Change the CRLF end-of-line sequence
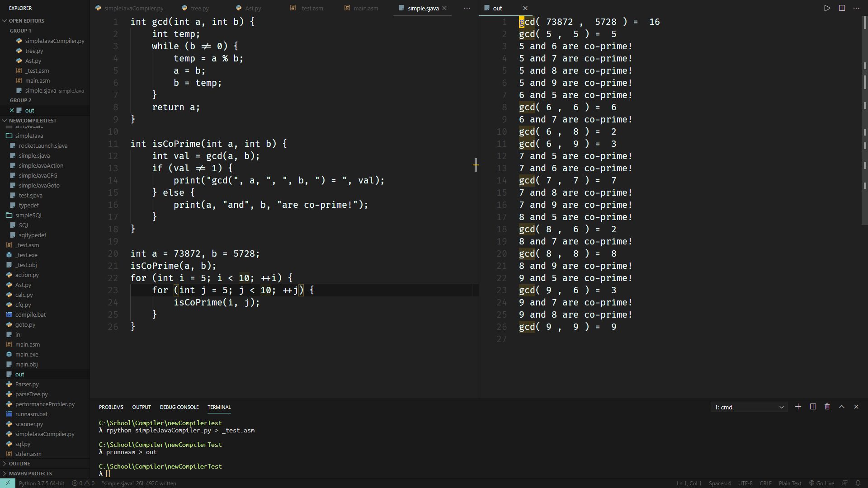Viewport: 868px width, 488px height. tap(766, 483)
